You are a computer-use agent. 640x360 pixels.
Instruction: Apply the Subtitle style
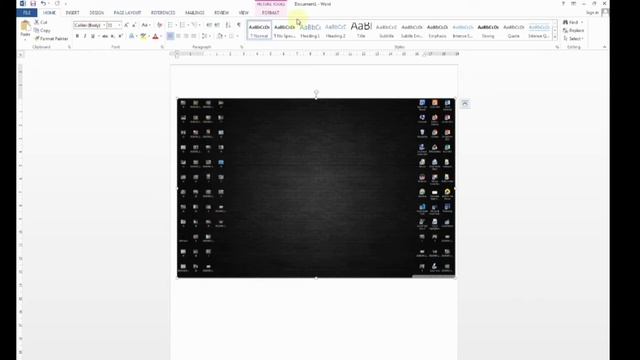point(387,31)
